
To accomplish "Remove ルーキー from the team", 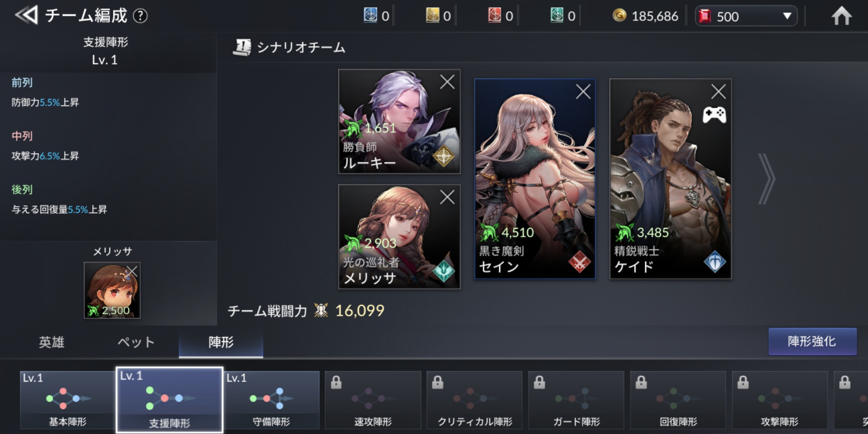I will coord(447,82).
